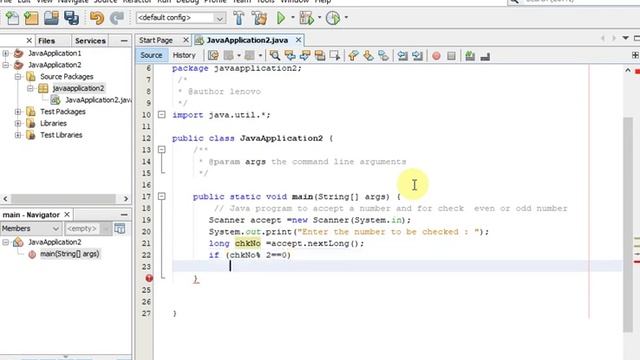
Task: Close the JavaApplication2.java tab
Action: pos(298,40)
